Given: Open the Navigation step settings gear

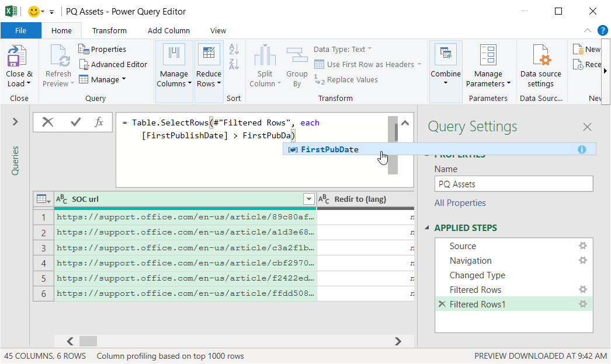Looking at the screenshot, I should (582, 260).
